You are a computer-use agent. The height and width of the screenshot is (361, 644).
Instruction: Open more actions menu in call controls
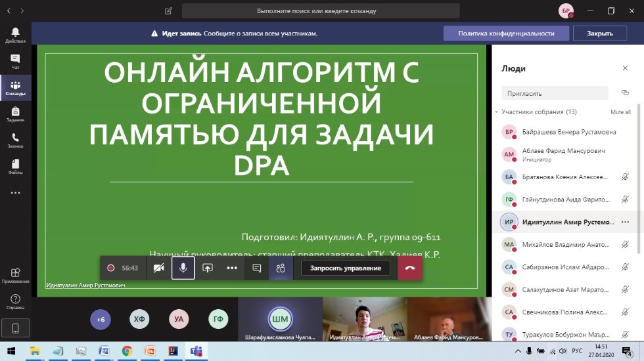232,268
